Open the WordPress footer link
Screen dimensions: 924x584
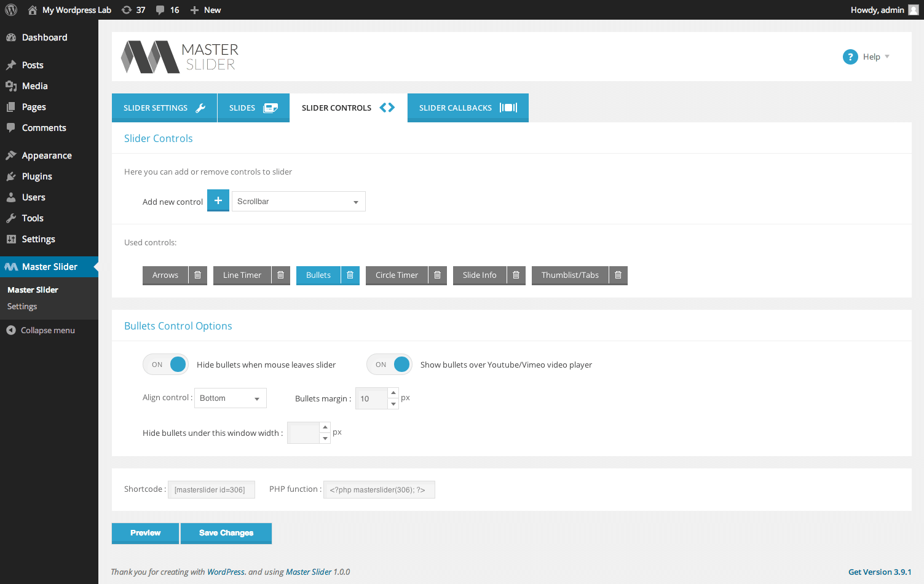click(x=226, y=572)
